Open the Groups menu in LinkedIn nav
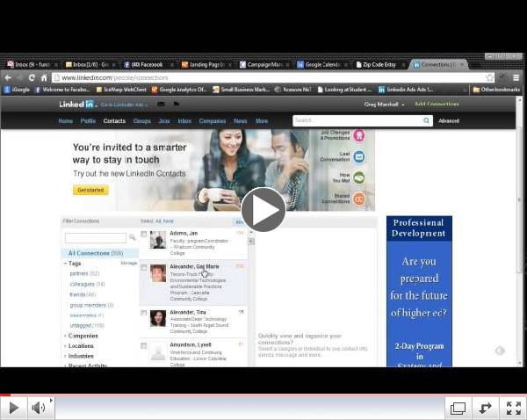The width and height of the screenshot is (527, 420). (141, 121)
